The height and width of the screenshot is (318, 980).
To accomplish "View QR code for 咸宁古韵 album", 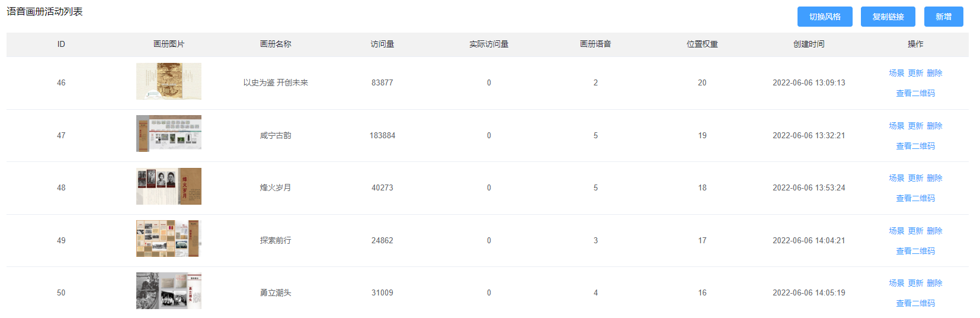I will 915,146.
